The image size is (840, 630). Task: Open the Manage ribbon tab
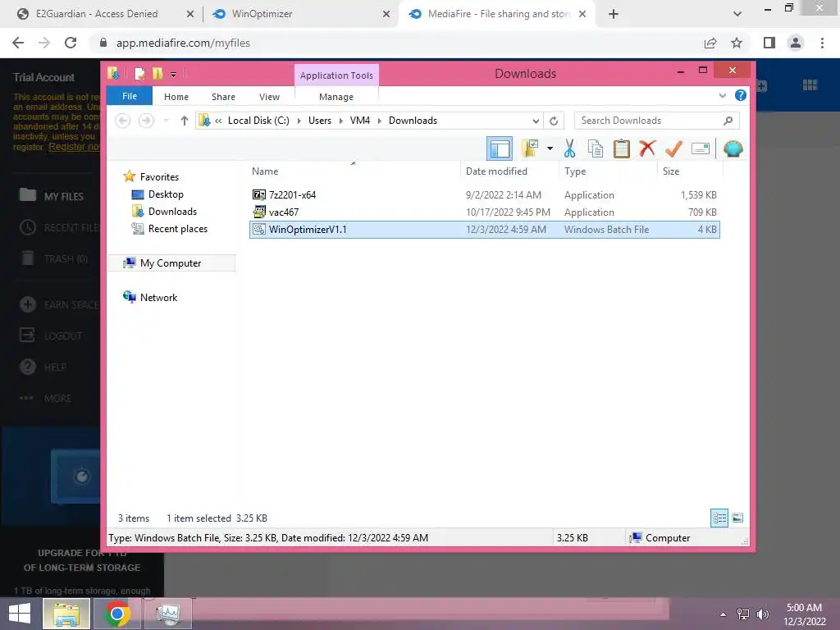tap(336, 97)
